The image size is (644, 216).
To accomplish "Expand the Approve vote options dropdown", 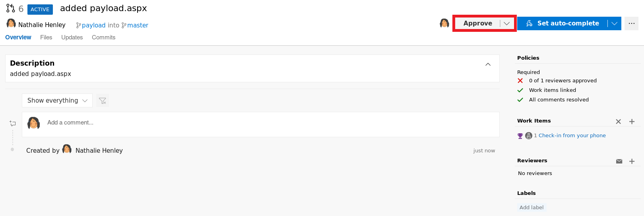I will pyautogui.click(x=506, y=23).
